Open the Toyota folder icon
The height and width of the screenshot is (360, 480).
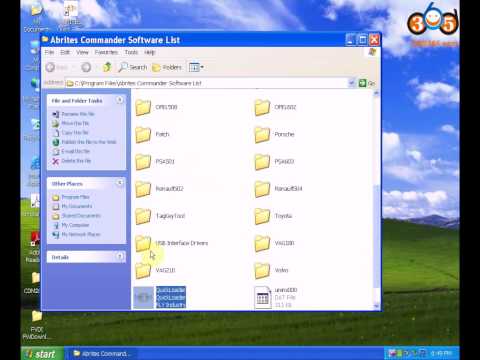point(262,216)
